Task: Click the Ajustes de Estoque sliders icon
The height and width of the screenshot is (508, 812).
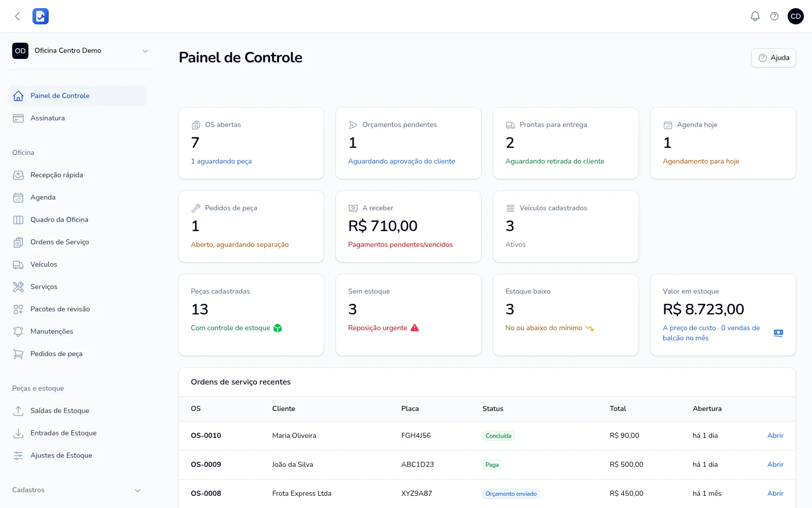Action: tap(18, 455)
